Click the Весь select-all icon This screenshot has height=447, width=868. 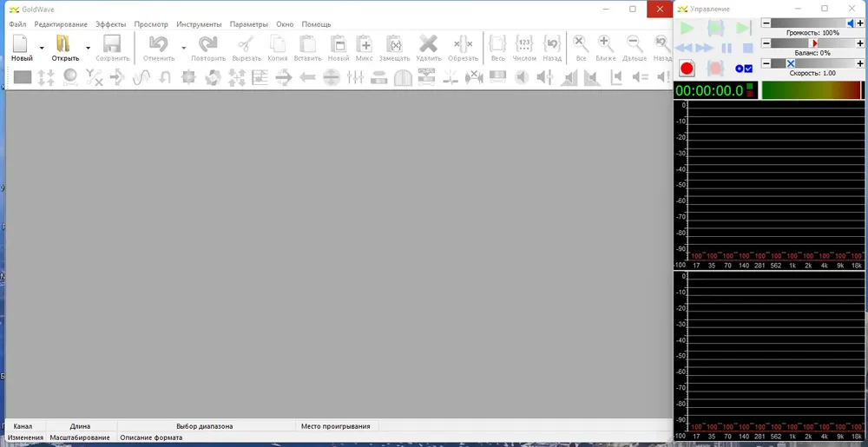[x=497, y=44]
